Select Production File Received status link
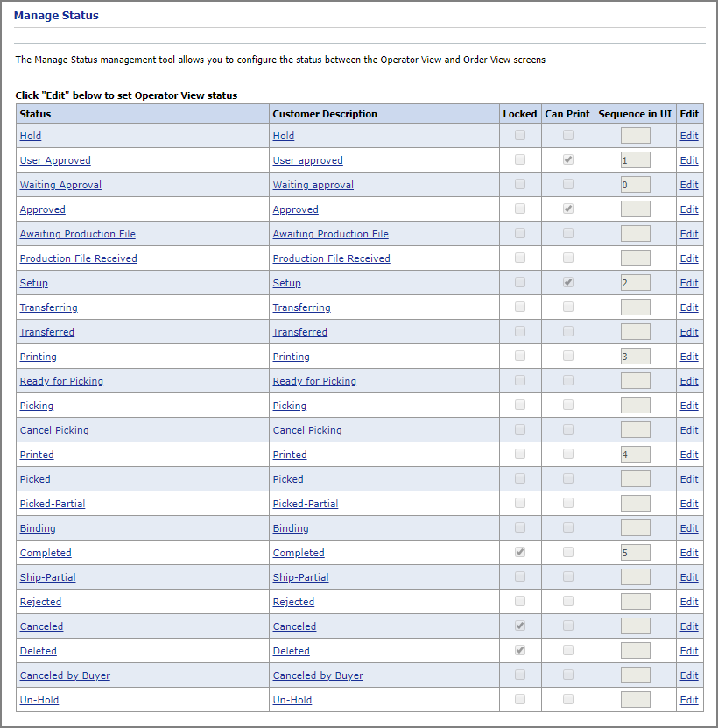718x728 pixels. pyautogui.click(x=79, y=258)
